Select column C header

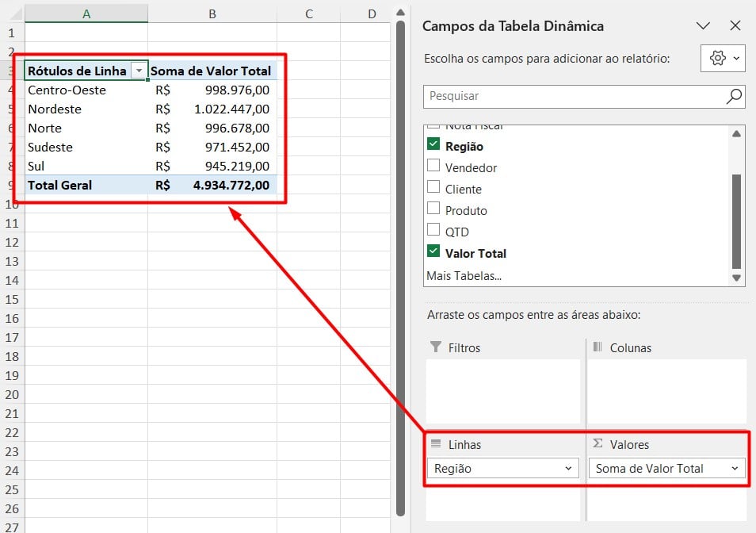coord(308,14)
